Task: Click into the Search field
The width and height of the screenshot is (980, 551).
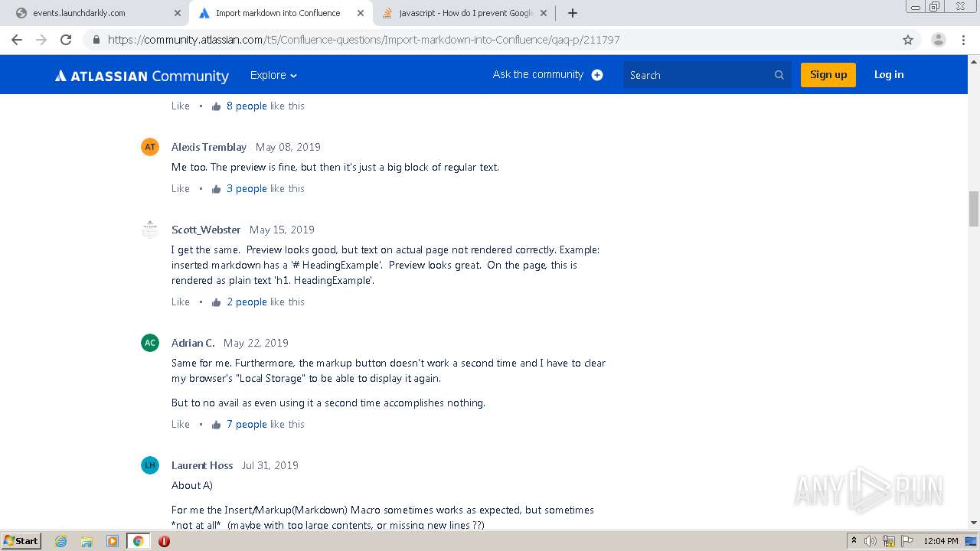Action: pos(707,75)
